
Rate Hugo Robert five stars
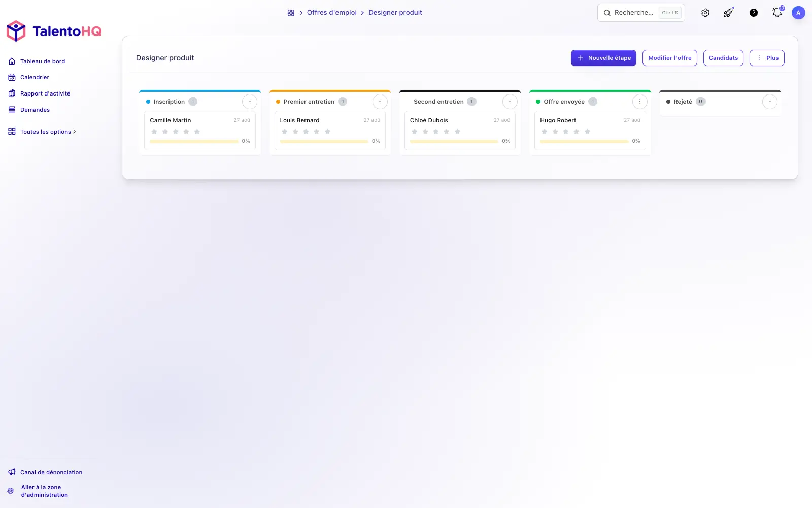point(587,132)
